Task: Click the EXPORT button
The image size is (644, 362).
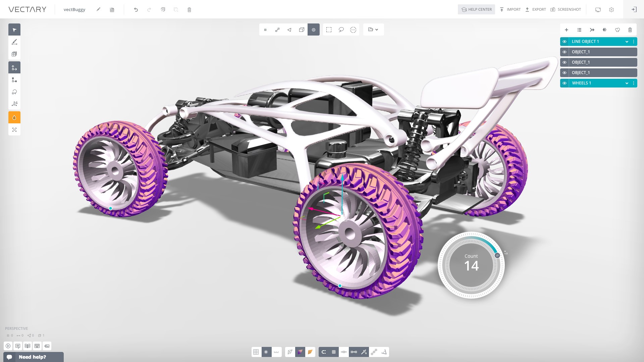Action: point(536,9)
